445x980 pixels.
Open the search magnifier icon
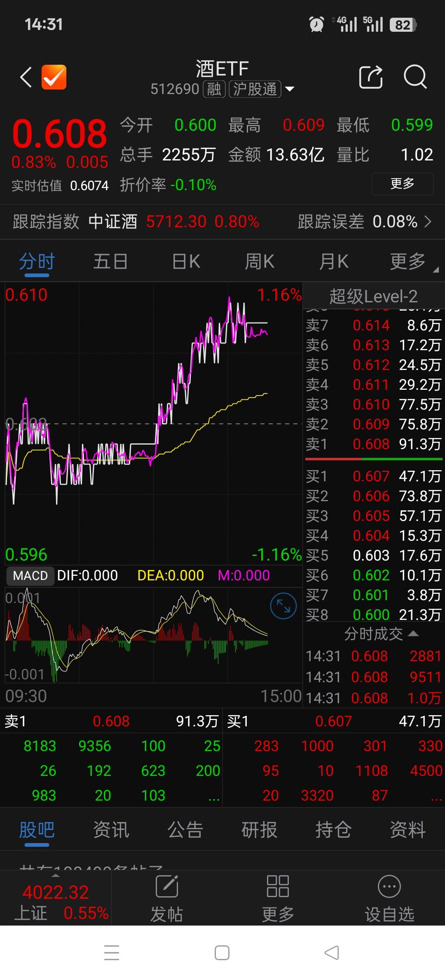click(415, 77)
